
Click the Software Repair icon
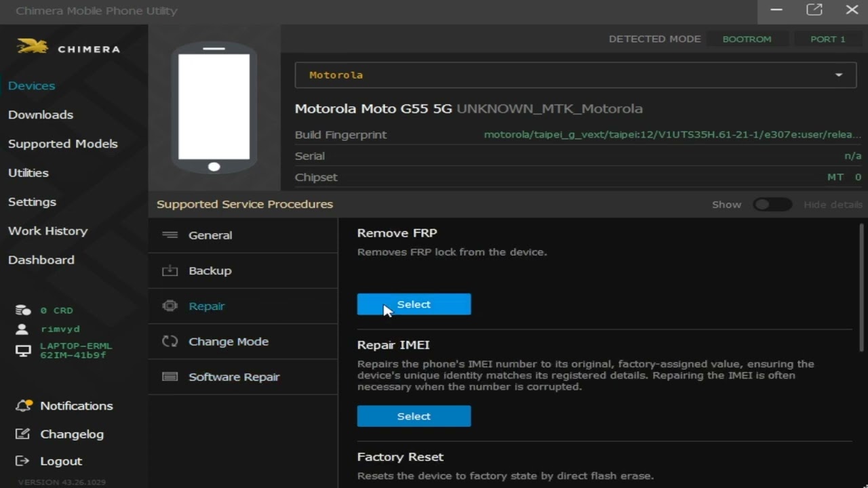coord(170,377)
